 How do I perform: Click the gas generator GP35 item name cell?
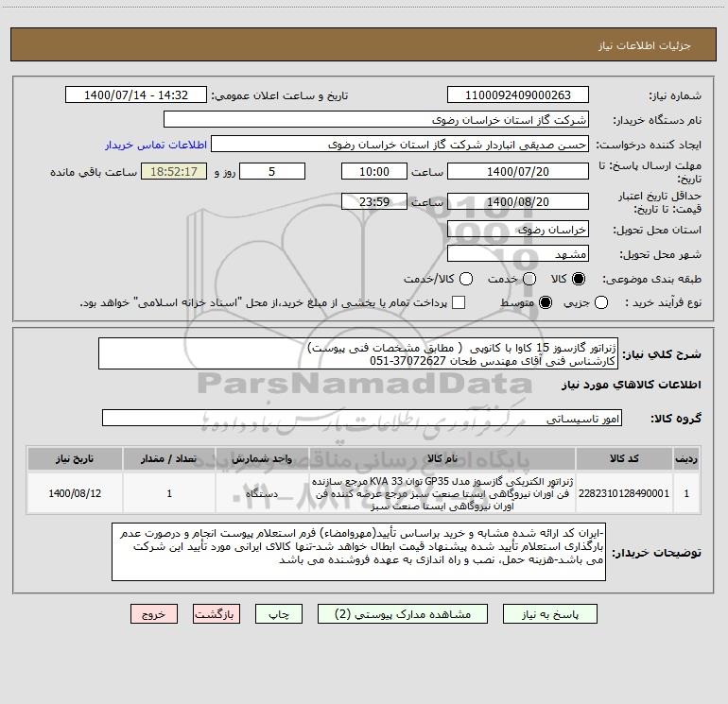click(x=442, y=493)
